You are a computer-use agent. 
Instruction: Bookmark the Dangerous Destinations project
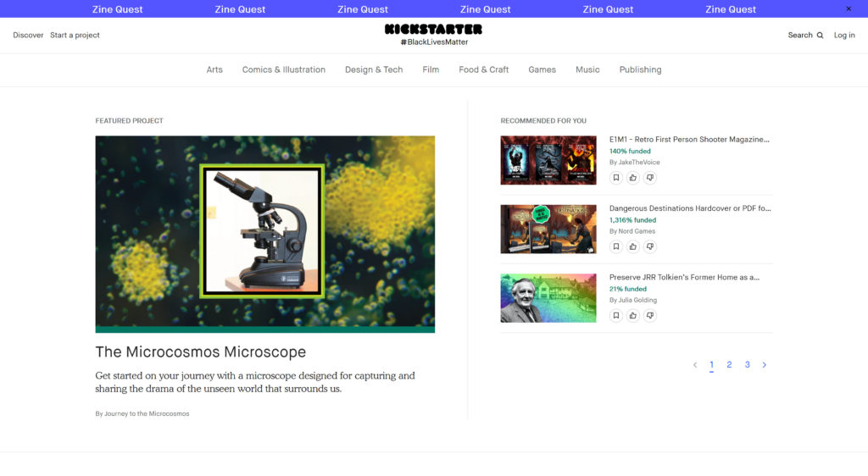[615, 246]
